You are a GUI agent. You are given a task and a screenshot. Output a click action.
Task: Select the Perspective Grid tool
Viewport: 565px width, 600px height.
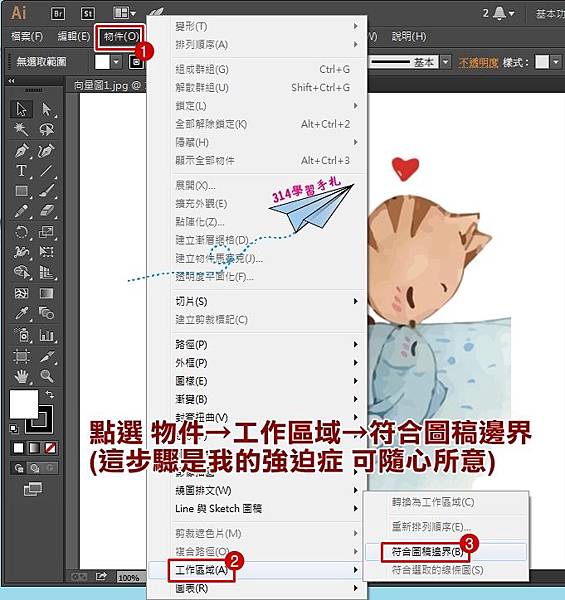[x=46, y=272]
